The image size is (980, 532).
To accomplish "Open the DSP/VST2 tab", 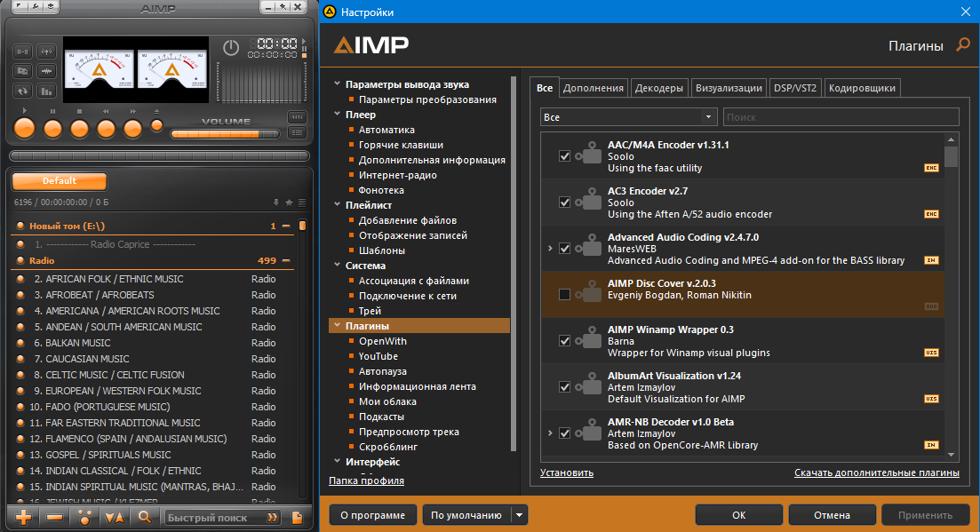I will point(795,88).
